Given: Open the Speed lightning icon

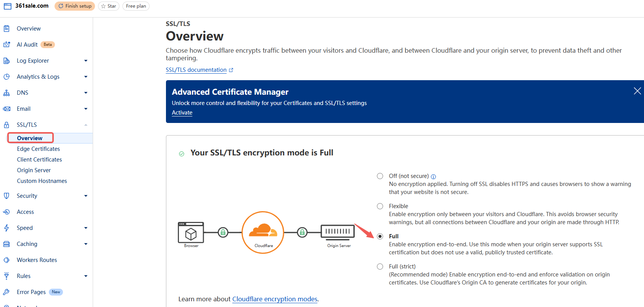Looking at the screenshot, I should point(7,228).
